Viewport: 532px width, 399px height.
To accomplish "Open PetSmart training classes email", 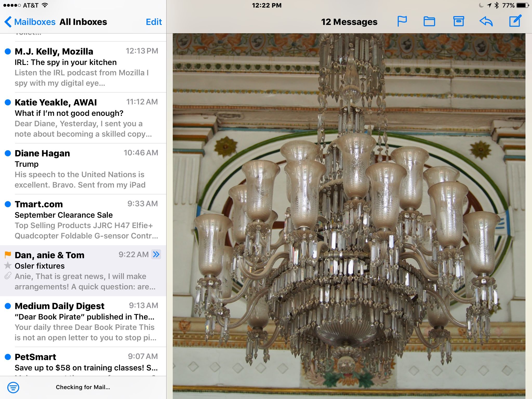I will coord(83,362).
